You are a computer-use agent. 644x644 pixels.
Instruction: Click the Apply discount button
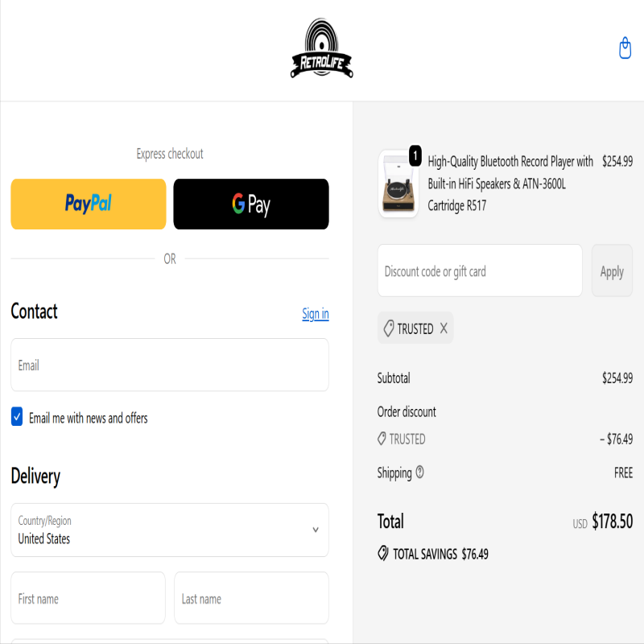(x=612, y=270)
